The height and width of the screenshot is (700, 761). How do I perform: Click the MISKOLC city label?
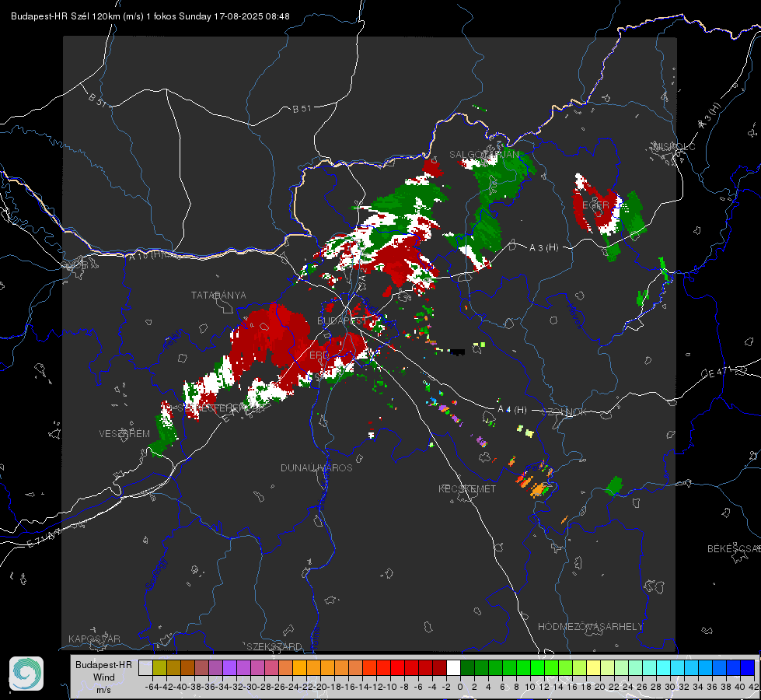click(x=675, y=147)
